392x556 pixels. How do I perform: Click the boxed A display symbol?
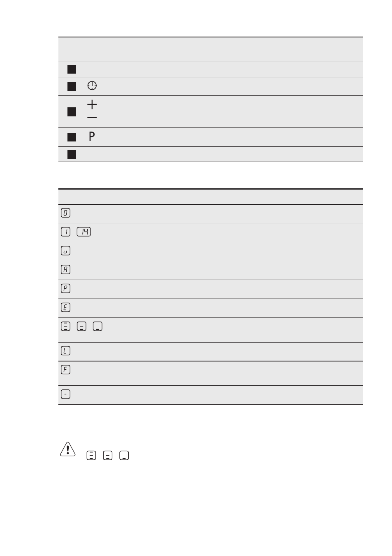click(x=65, y=270)
